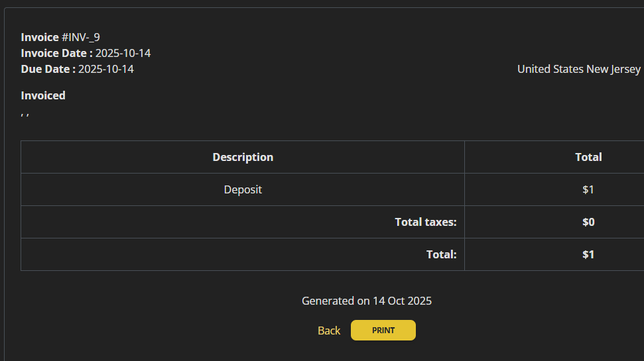Screen dimensions: 644x361
Task: Click the United States New Jersey address
Action: tap(578, 69)
